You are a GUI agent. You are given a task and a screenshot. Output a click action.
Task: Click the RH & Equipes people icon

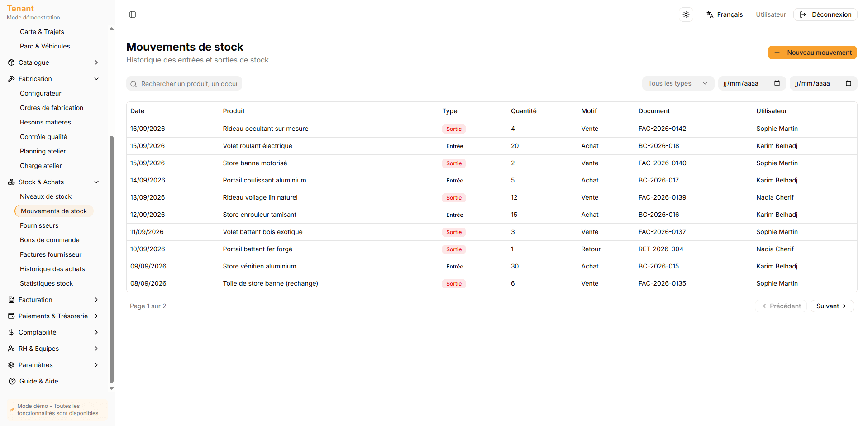click(11, 349)
